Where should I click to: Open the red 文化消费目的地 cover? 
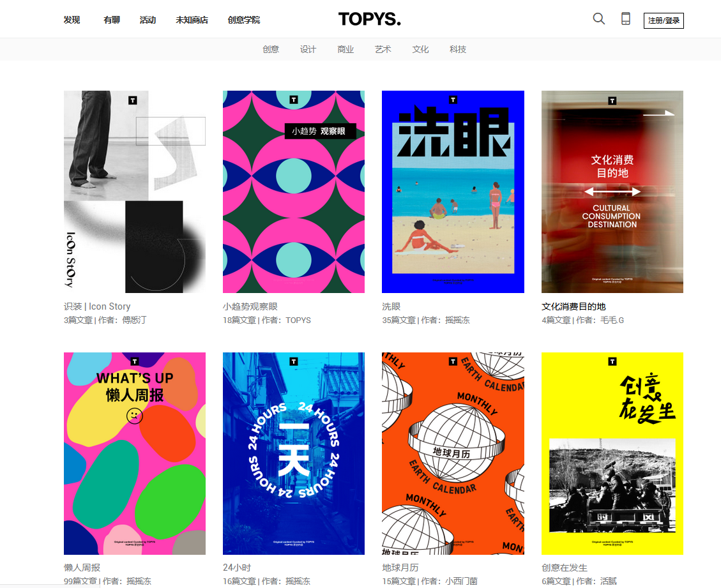(612, 192)
